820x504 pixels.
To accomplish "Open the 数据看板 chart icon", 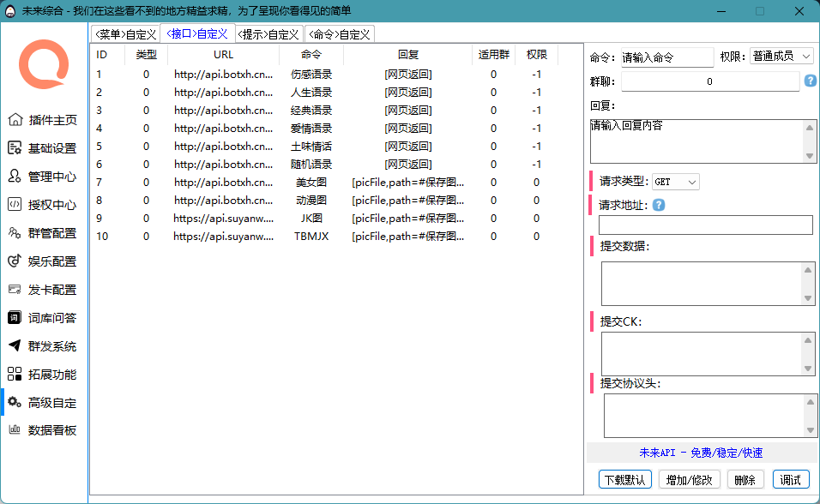I will (x=15, y=430).
